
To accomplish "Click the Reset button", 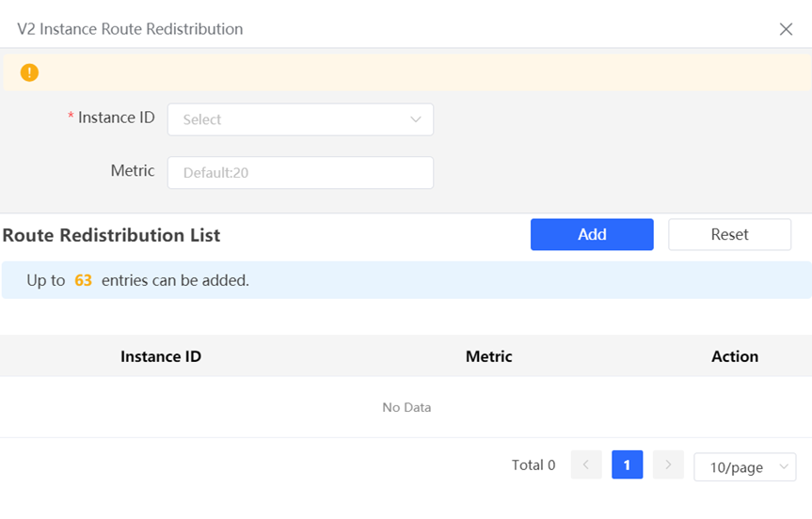I will (729, 234).
